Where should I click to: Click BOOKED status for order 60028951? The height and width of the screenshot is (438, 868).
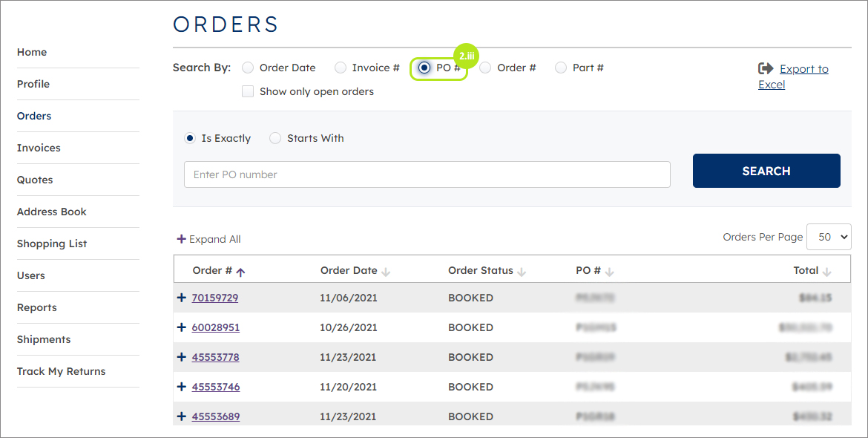point(470,327)
